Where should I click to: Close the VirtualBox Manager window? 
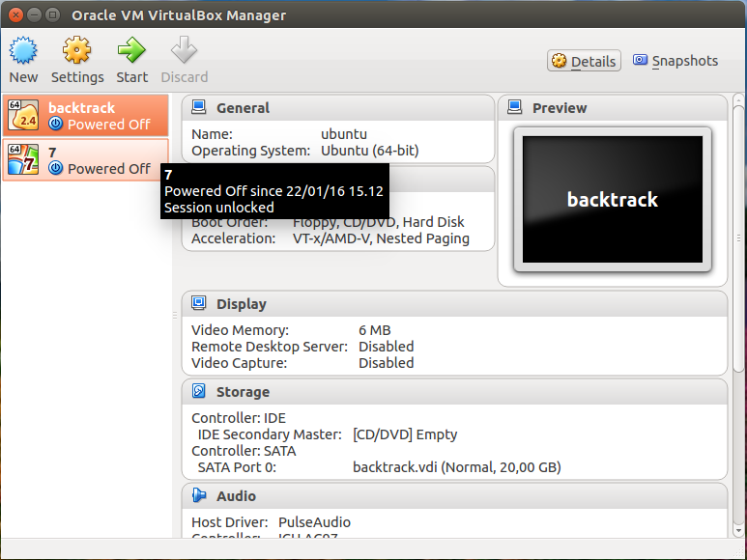15,14
